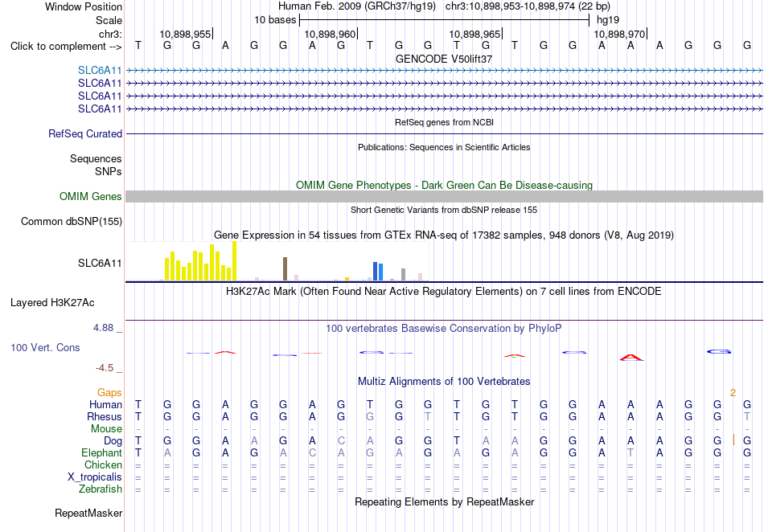Click the gray bar in GTEx expression chart
The image size is (764, 532).
click(x=404, y=275)
